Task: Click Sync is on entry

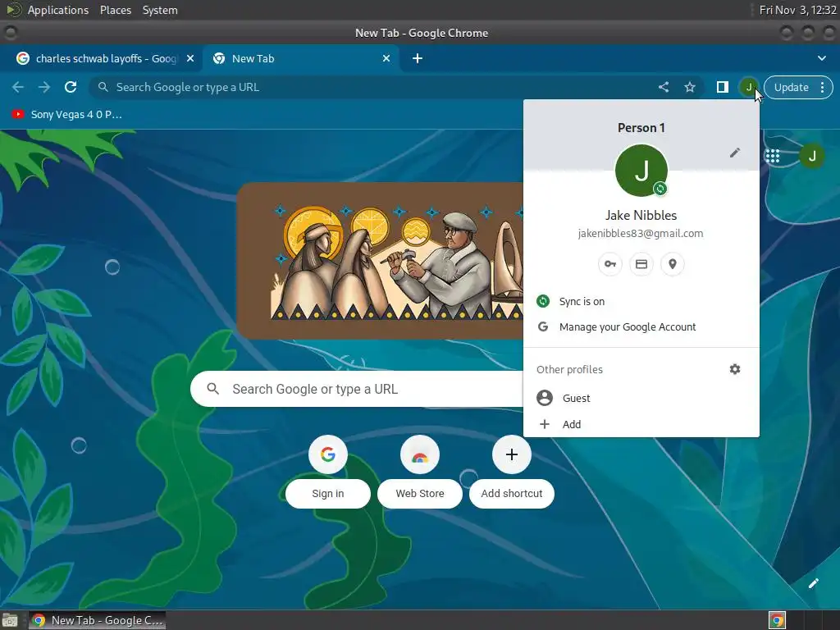Action: tap(641, 302)
